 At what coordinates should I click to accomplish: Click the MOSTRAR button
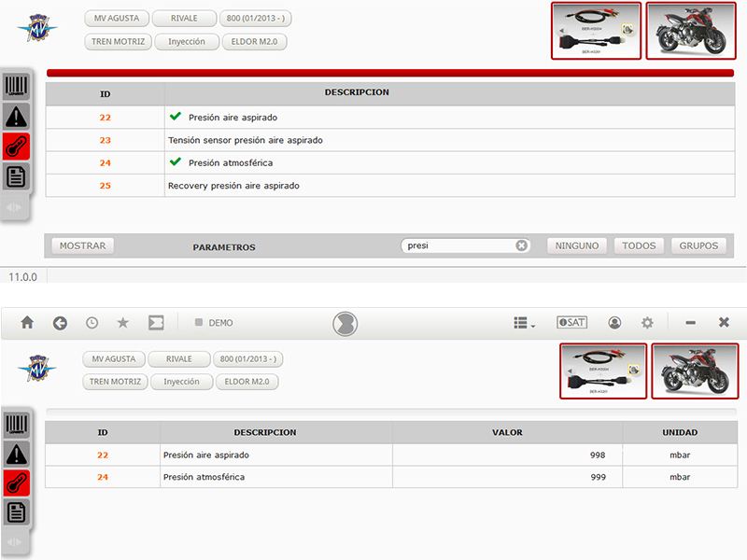(83, 245)
